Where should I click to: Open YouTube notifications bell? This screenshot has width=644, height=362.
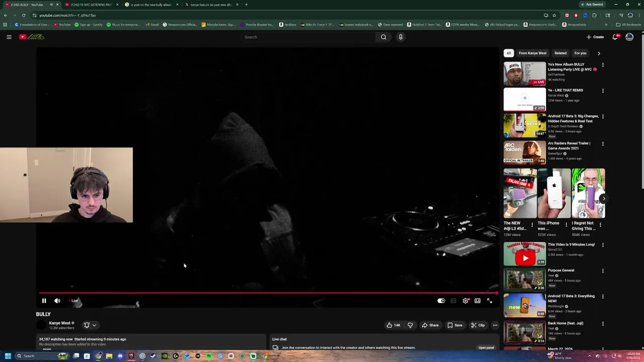coord(615,37)
